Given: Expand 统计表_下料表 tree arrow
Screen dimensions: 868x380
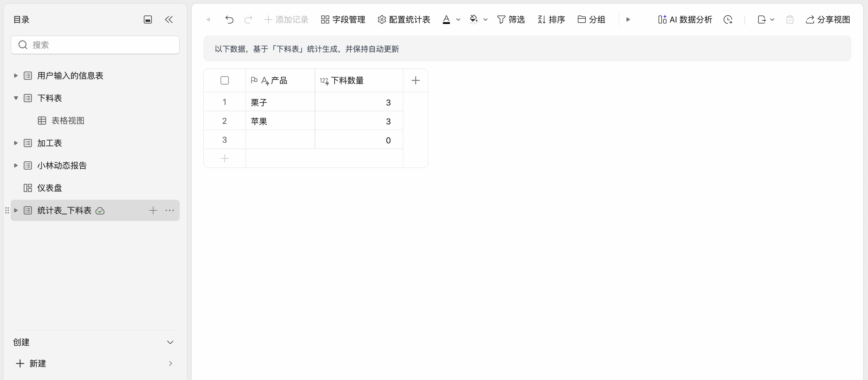Looking at the screenshot, I should (15, 210).
